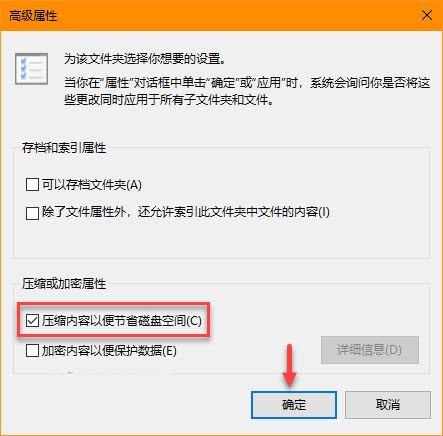Click the checklist settings icon
This screenshot has width=443, height=436.
coord(31,68)
